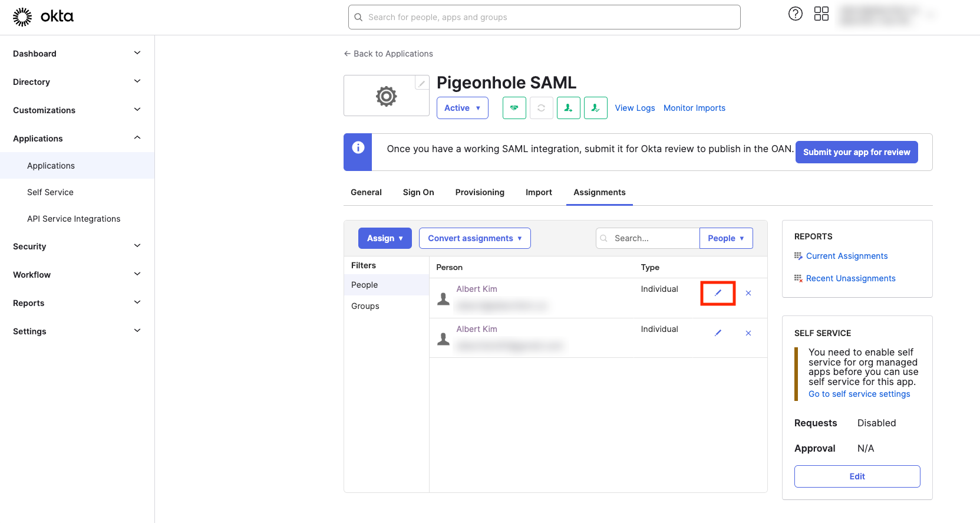Expand the Settings sidebar section
This screenshot has height=523, width=980.
[x=77, y=331]
